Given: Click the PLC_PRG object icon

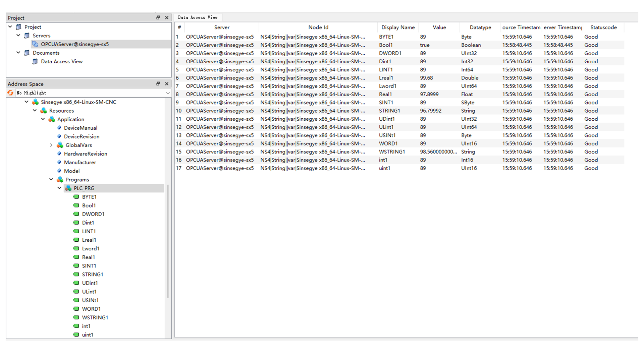Looking at the screenshot, I should (68, 188).
